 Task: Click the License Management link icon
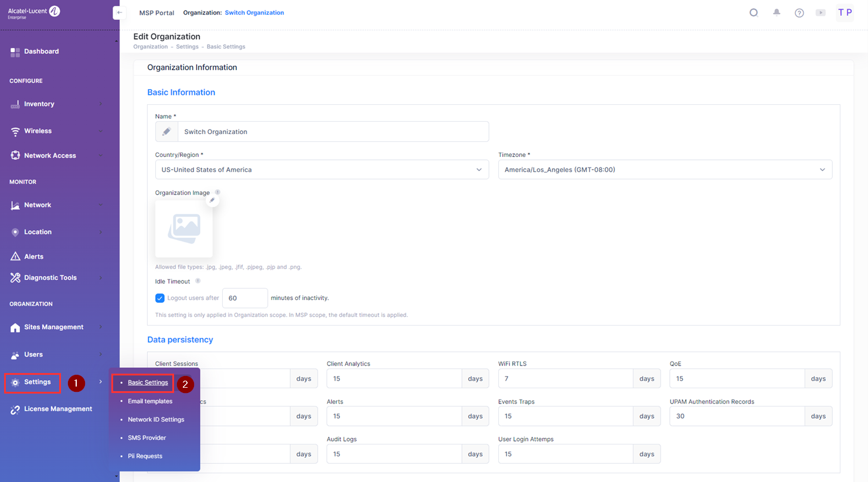click(x=15, y=409)
